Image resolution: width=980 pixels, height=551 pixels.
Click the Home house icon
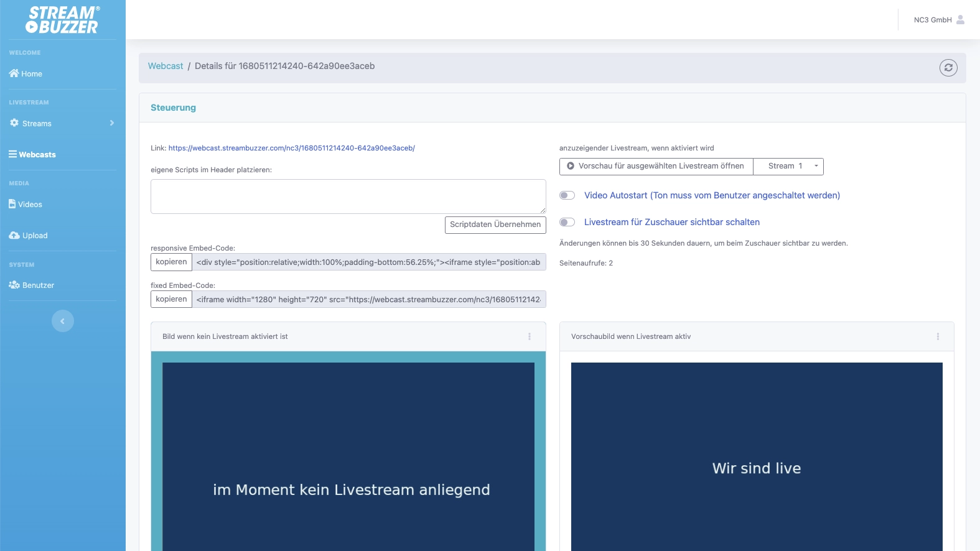[14, 73]
